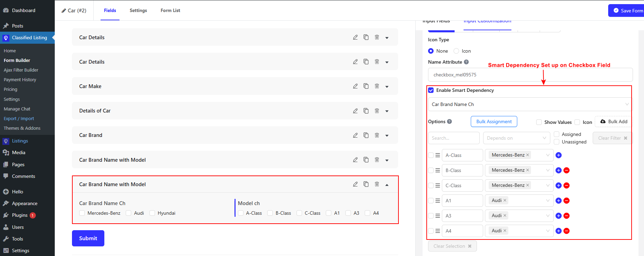Click drag handle icon on C-Class row
The height and width of the screenshot is (256, 644).
coord(438,185)
